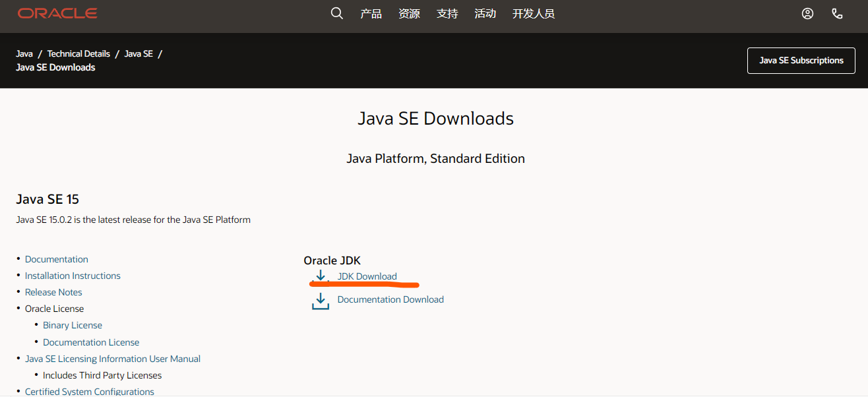Click the JDK Download arrow icon
The width and height of the screenshot is (868, 397).
(x=320, y=276)
